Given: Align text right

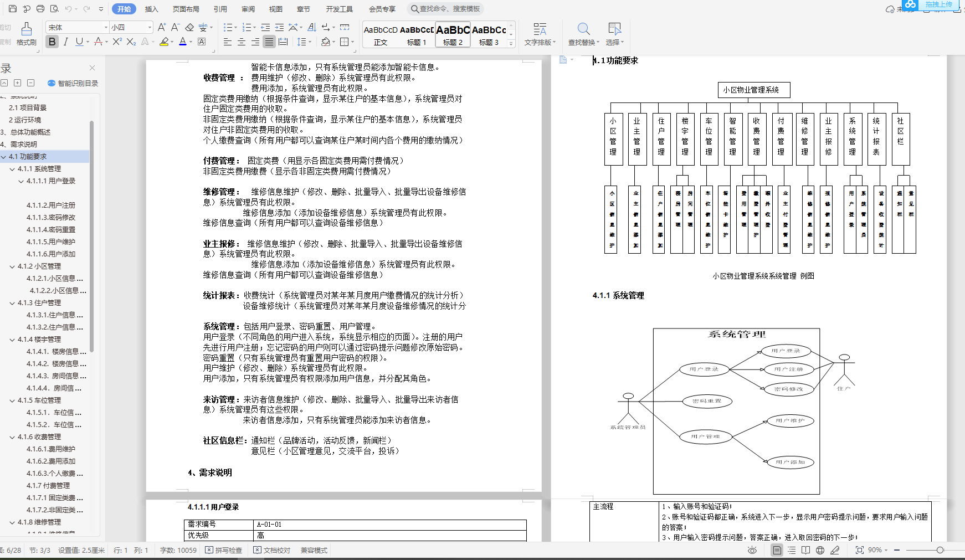Looking at the screenshot, I should point(255,42).
